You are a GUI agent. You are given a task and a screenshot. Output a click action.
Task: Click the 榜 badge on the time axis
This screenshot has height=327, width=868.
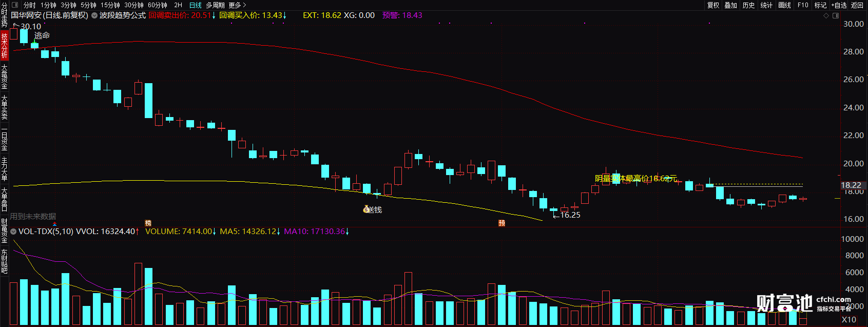(x=148, y=223)
